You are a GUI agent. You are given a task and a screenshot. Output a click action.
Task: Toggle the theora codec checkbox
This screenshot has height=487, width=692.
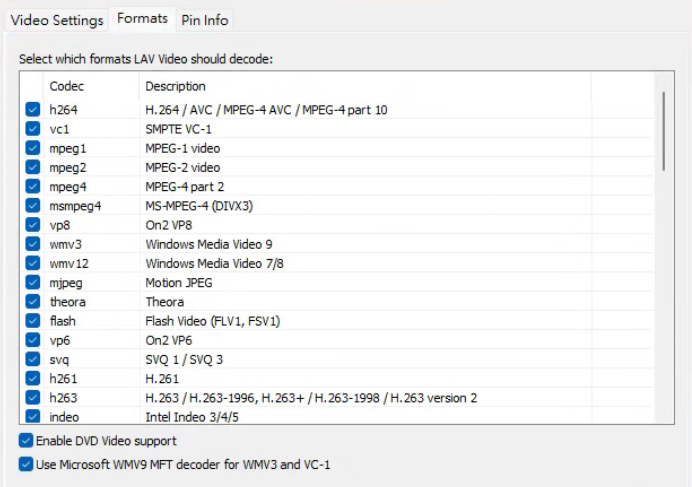coord(33,302)
